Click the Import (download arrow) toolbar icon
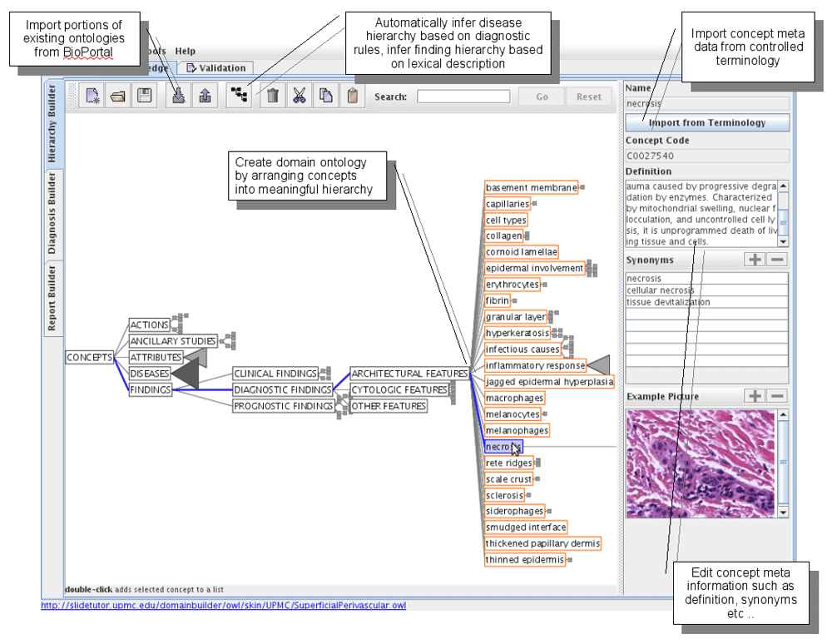Screen dimensions: 832x644 (x=178, y=96)
